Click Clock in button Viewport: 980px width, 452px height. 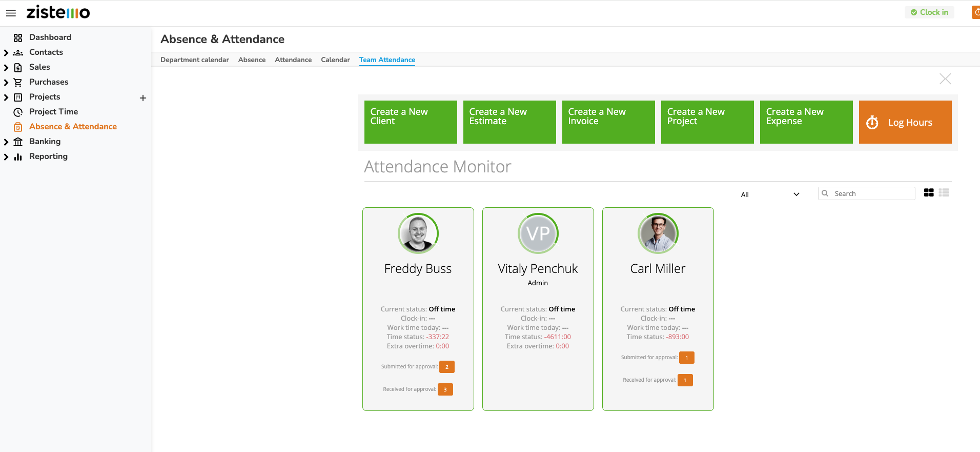tap(929, 12)
